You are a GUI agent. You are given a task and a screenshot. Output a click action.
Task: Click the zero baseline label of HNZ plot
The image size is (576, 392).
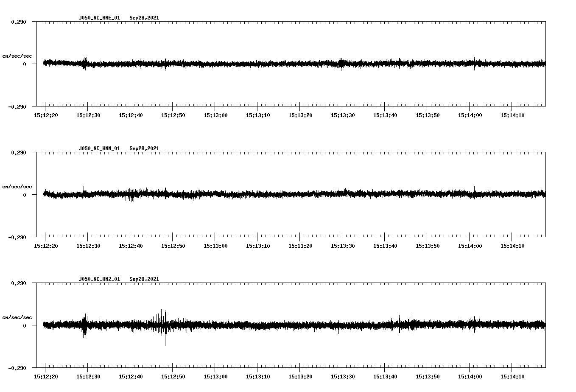coord(25,326)
